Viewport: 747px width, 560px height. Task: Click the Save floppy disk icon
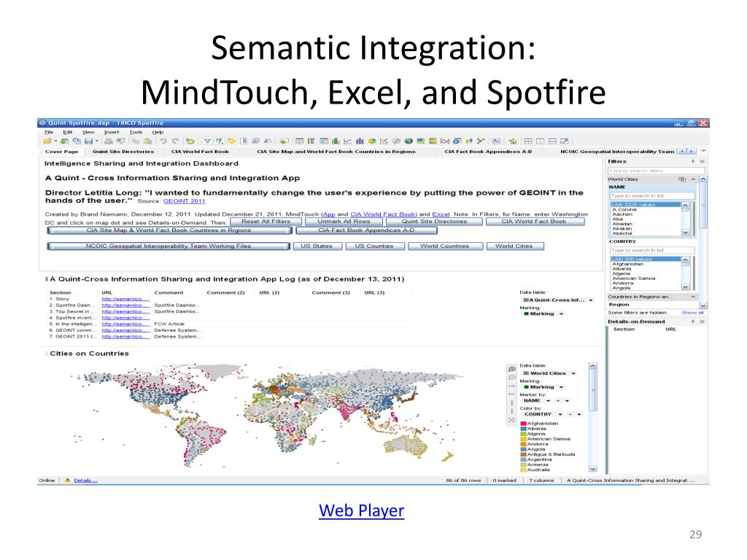[88, 141]
